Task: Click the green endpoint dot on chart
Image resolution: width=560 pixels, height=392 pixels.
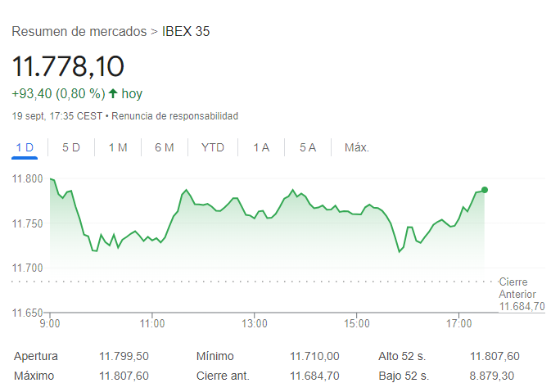Action: (x=485, y=190)
